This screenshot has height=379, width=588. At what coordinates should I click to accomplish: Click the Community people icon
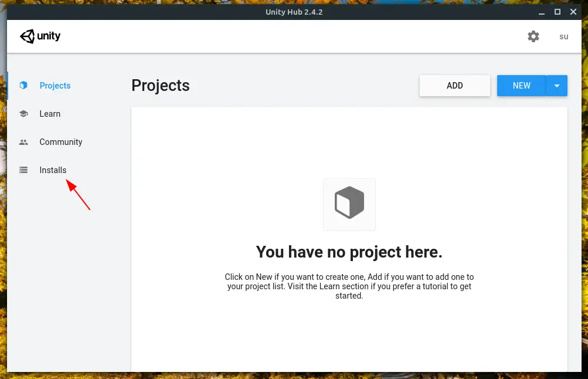pyautogui.click(x=23, y=142)
